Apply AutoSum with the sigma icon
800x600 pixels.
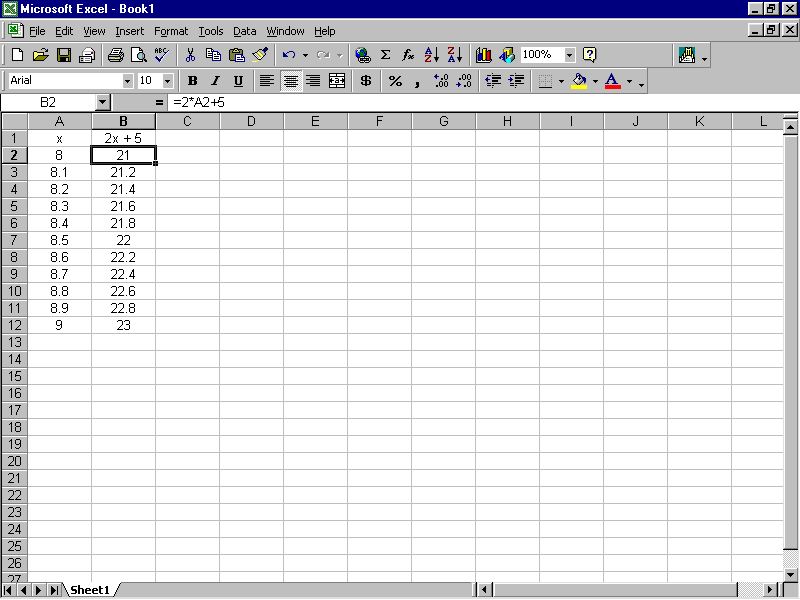coord(386,55)
